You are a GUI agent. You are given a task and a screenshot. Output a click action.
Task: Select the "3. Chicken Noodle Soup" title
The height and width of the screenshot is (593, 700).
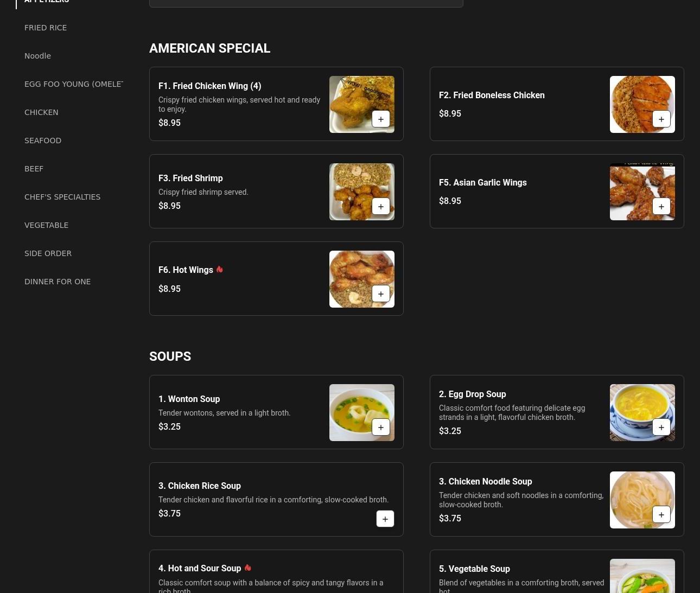click(x=486, y=481)
